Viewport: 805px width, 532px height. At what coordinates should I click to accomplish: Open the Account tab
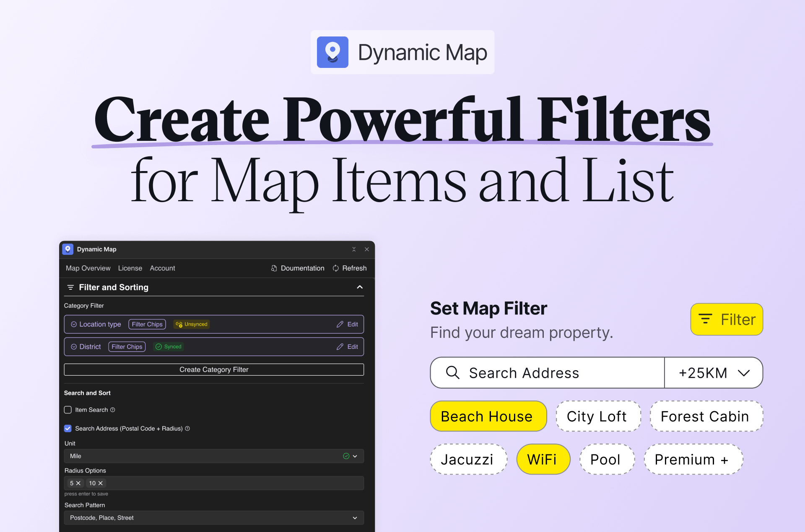(x=162, y=268)
